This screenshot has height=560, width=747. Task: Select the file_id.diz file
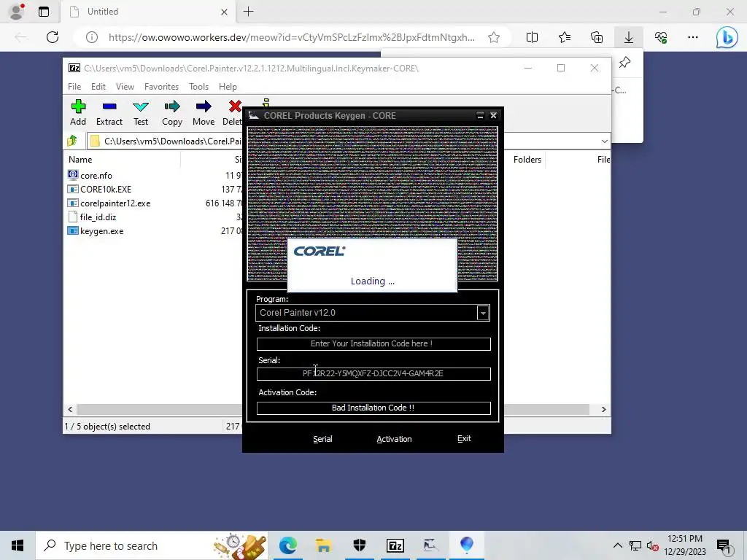[98, 217]
